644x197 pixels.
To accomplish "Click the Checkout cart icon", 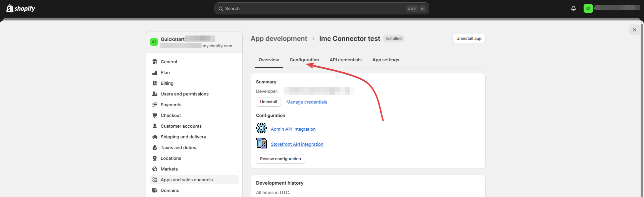I will point(155,115).
